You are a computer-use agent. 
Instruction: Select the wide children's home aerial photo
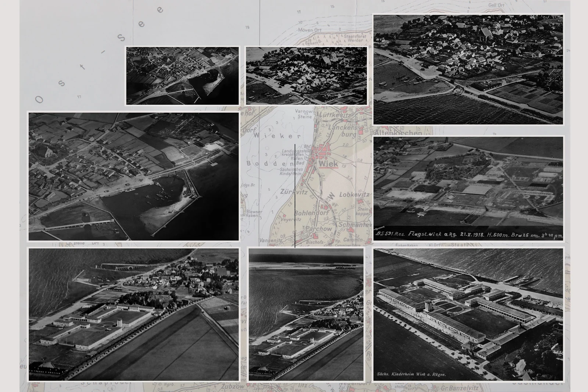tap(134, 314)
